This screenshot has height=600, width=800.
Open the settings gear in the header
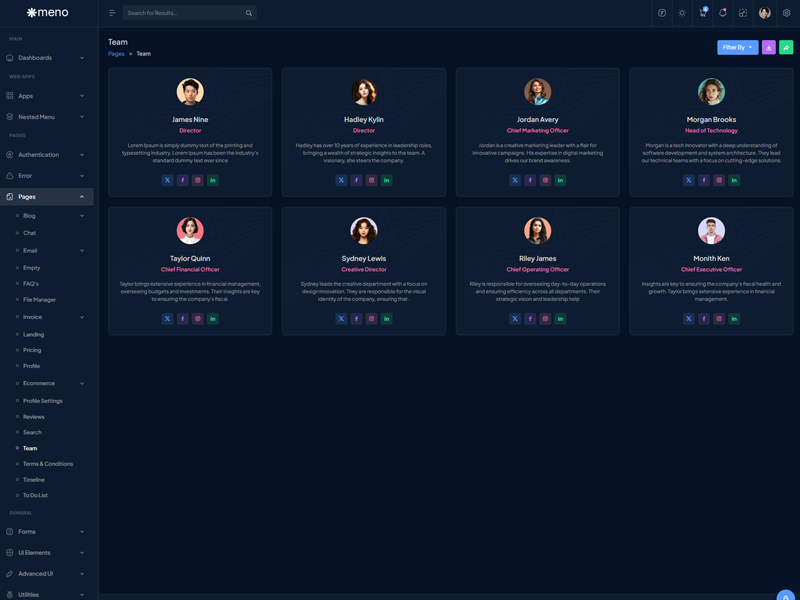tap(786, 13)
